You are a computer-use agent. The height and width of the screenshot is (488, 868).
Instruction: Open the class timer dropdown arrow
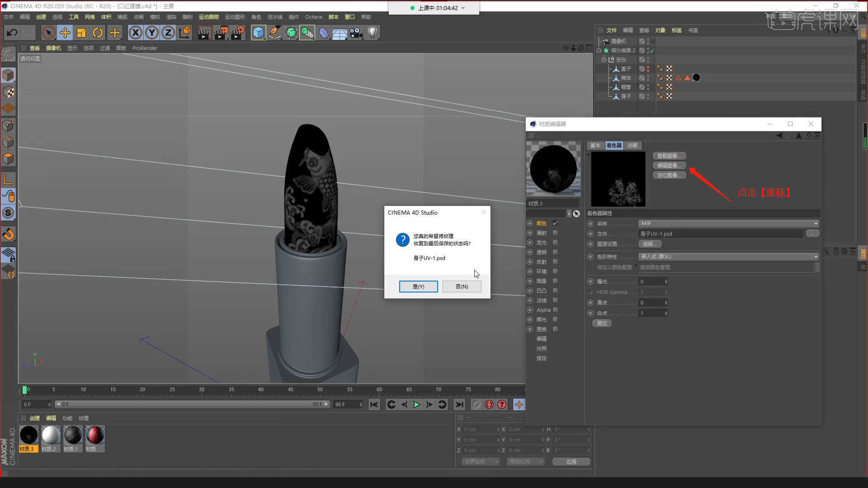coord(463,8)
